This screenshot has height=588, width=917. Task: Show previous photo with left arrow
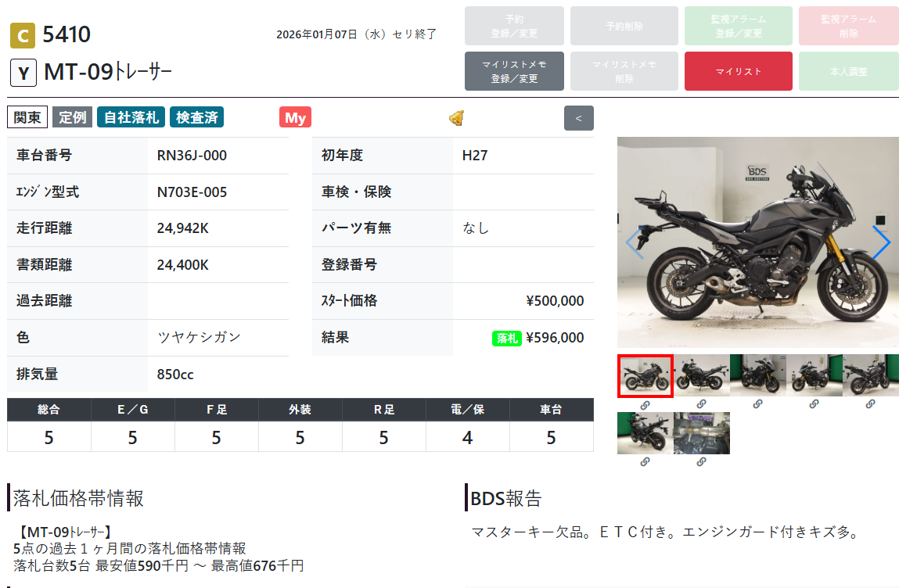tap(635, 242)
